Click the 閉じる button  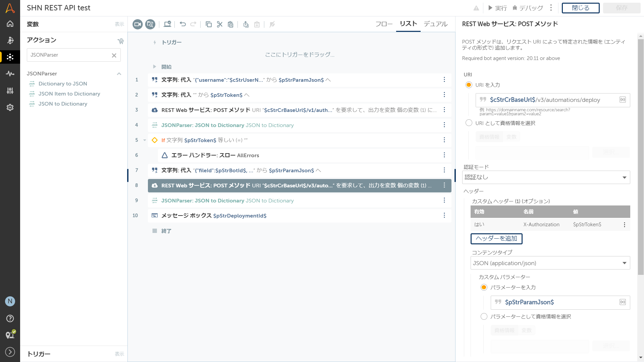coord(581,8)
